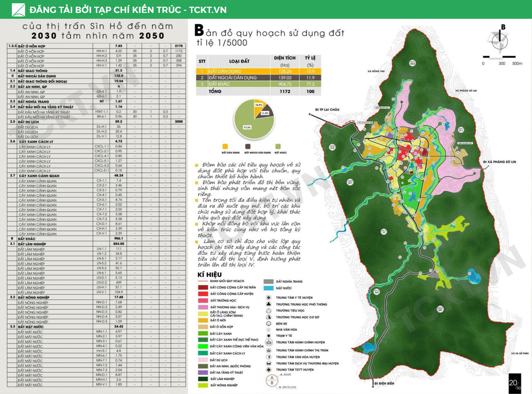Click the 'ĐI XÃ PHĂNG SÔ LIN' map label
Screen dimensions: 532x394
499,162
